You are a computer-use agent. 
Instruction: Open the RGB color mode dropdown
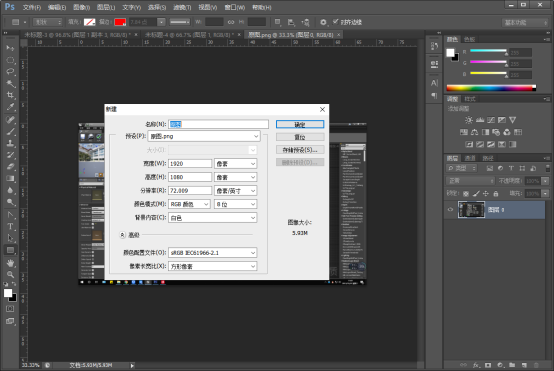click(189, 204)
